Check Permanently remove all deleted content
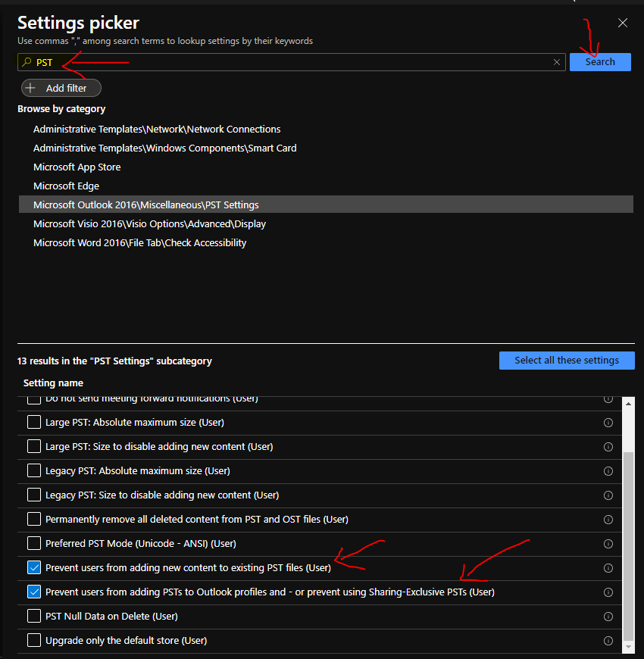Viewport: 644px width, 659px height. click(x=34, y=519)
